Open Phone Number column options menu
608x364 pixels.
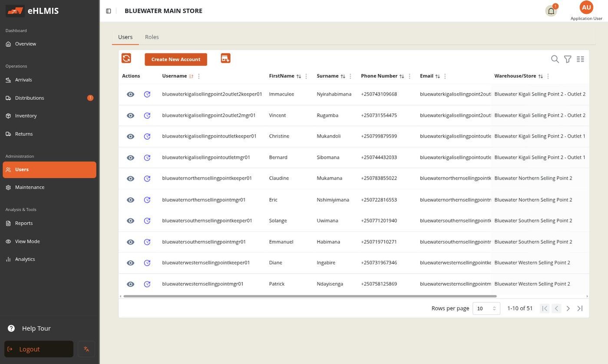click(x=410, y=76)
